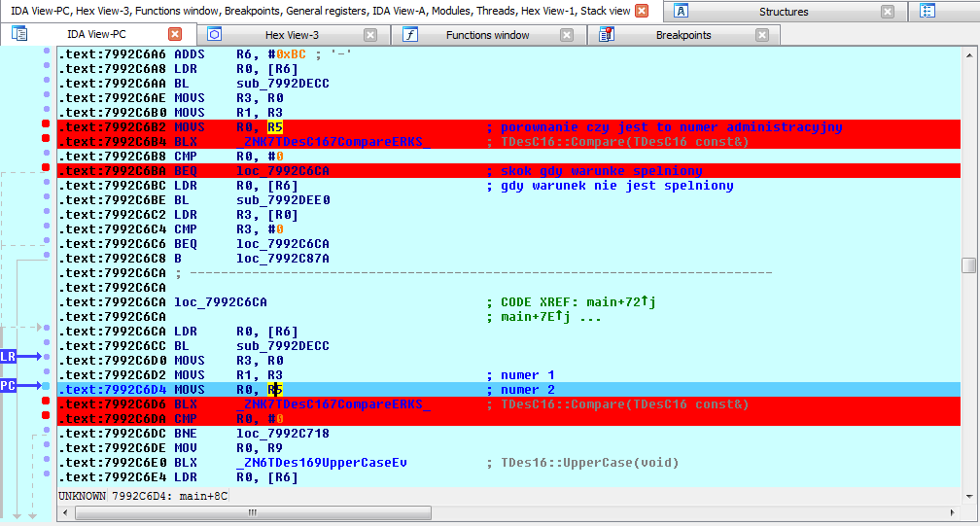Set breakpoint dot at address 7992C6DC
Image resolution: width=980 pixels, height=526 pixels.
coord(47,430)
